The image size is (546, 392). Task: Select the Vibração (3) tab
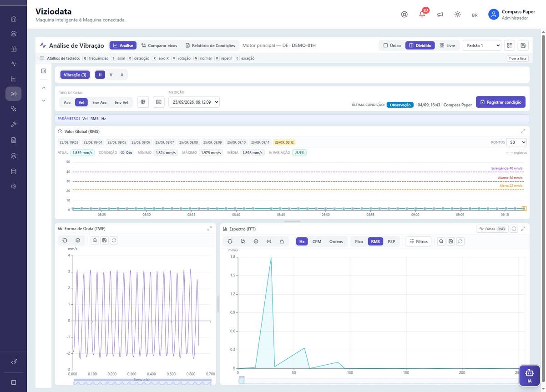pos(75,75)
